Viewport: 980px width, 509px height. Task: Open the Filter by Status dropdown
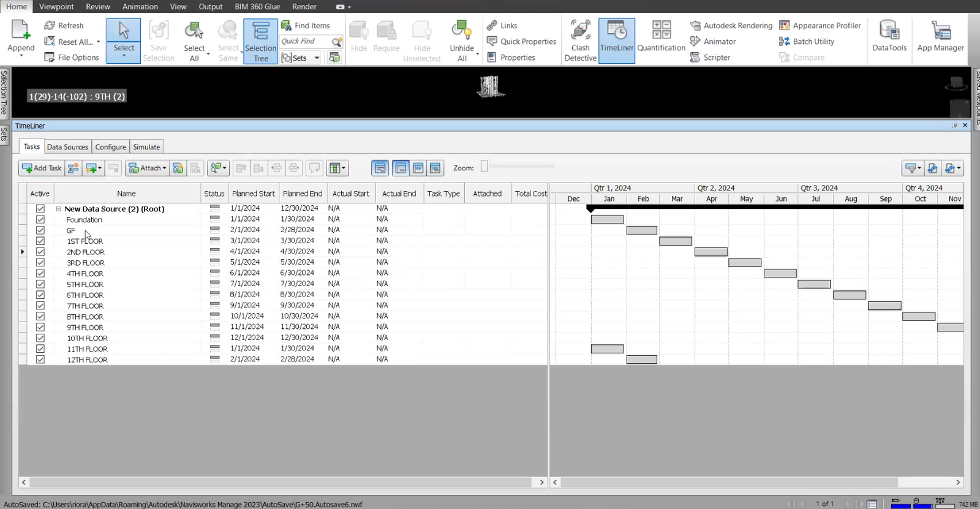coord(913,168)
